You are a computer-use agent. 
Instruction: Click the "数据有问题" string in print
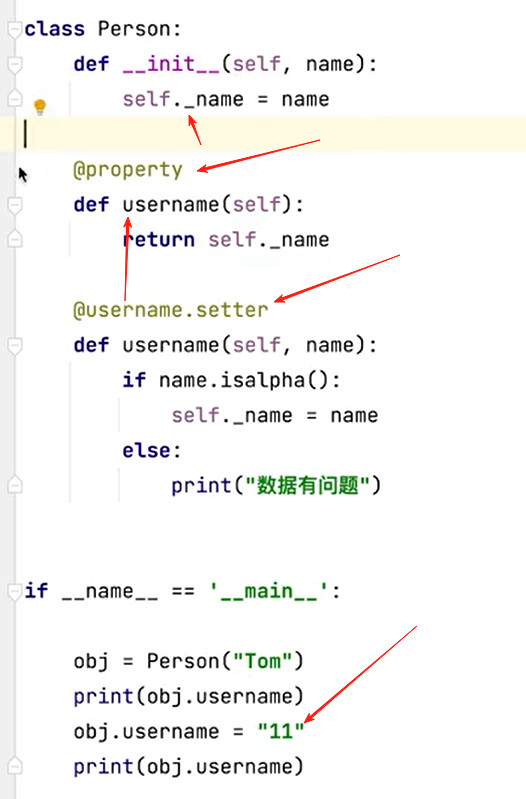point(307,486)
